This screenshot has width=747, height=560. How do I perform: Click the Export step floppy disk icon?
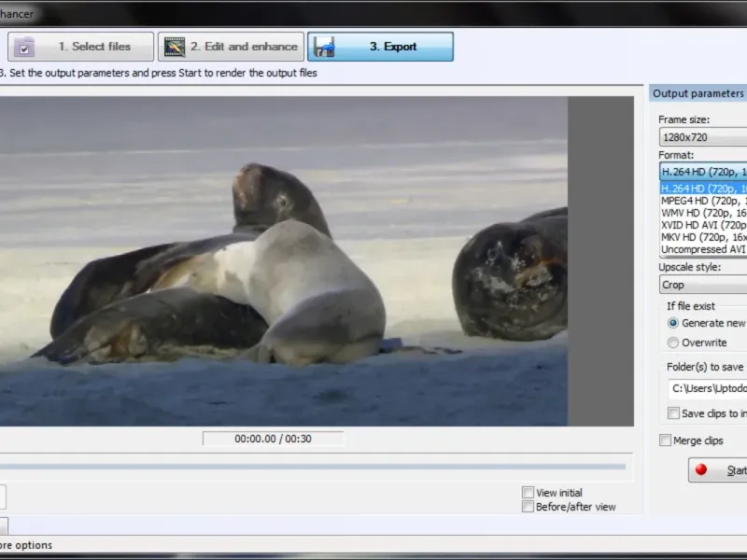tap(324, 47)
